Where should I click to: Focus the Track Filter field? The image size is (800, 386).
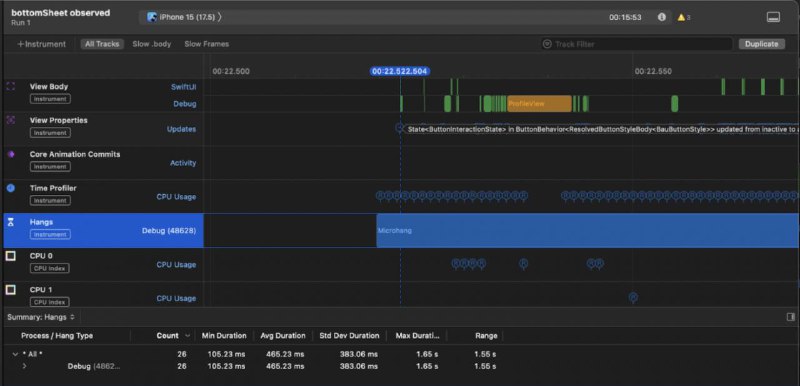[637, 44]
